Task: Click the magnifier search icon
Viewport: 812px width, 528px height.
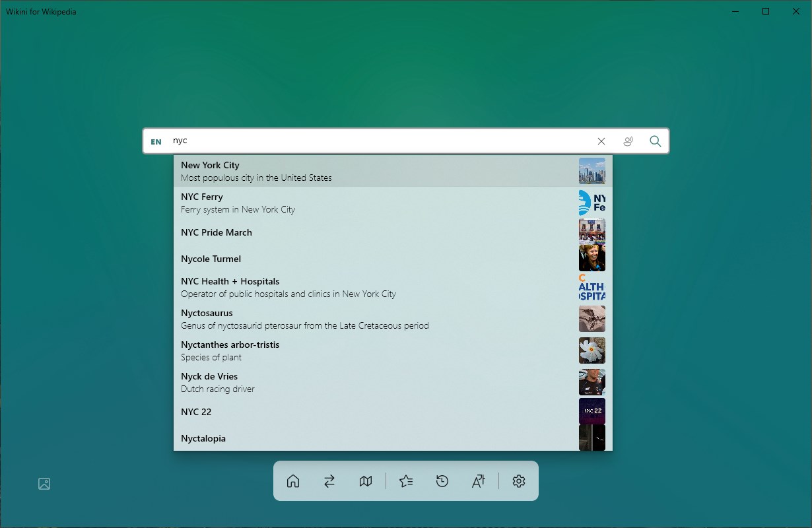Action: [655, 141]
